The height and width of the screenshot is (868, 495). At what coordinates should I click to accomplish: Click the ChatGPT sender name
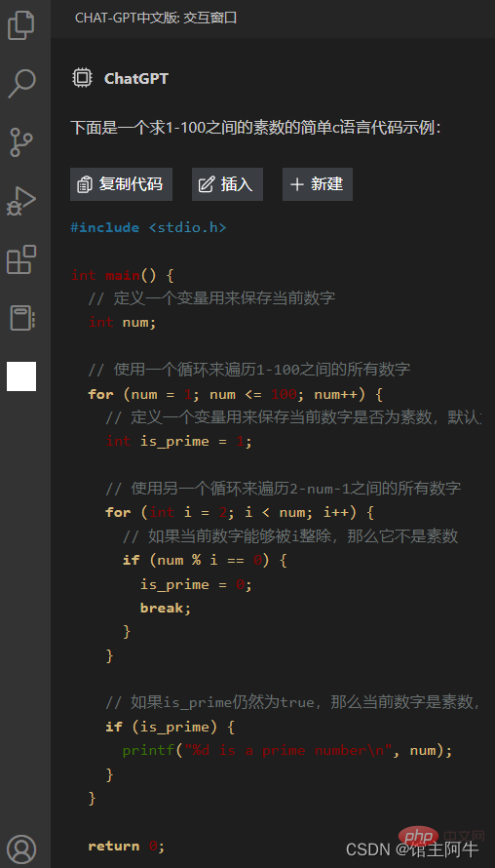coord(136,79)
